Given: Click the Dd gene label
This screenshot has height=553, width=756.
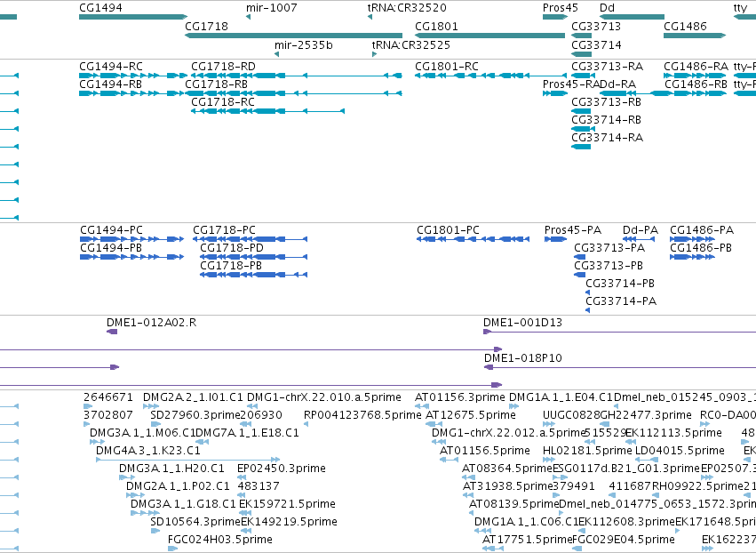Looking at the screenshot, I should point(607,8).
